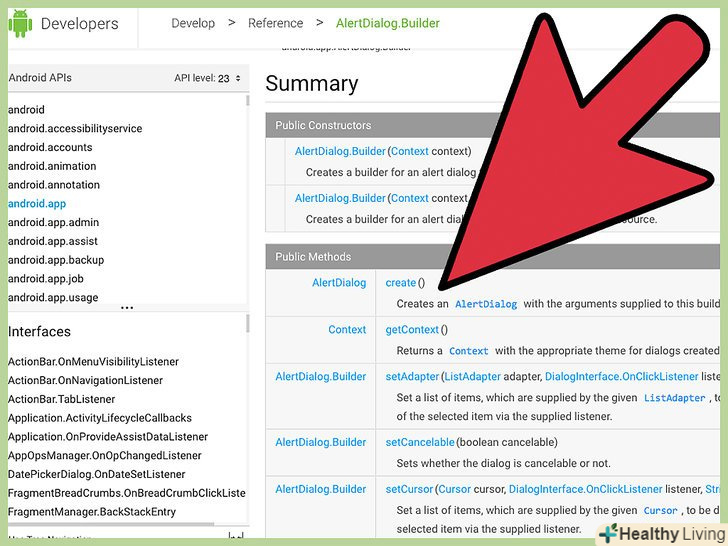Viewport: 728px width, 546px height.
Task: Click AlertDialog.Builder return type of setAdapter
Action: pos(321,377)
